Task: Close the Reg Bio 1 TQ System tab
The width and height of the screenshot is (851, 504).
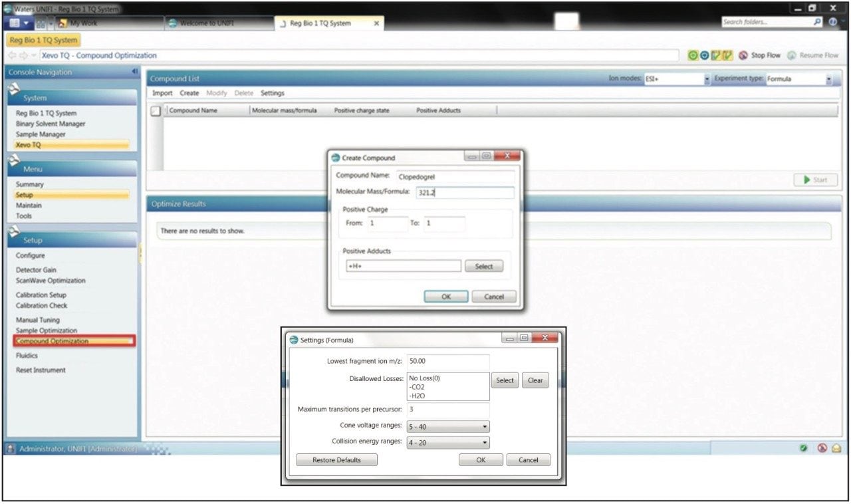Action: [x=376, y=24]
